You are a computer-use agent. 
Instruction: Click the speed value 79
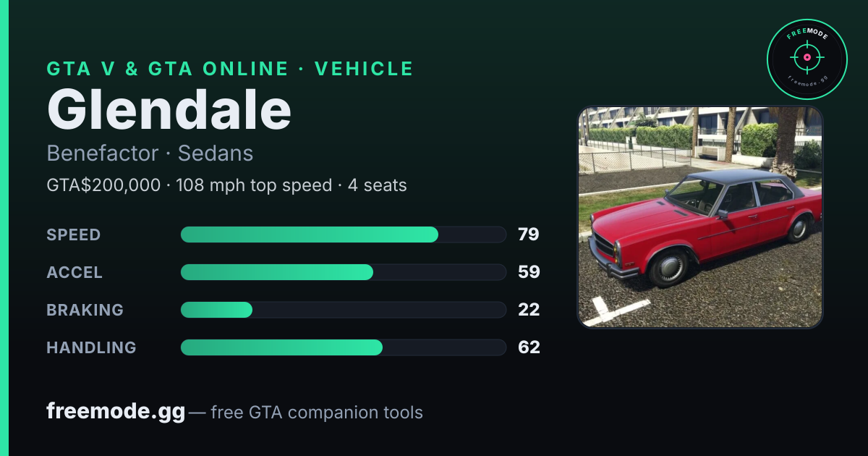point(529,235)
